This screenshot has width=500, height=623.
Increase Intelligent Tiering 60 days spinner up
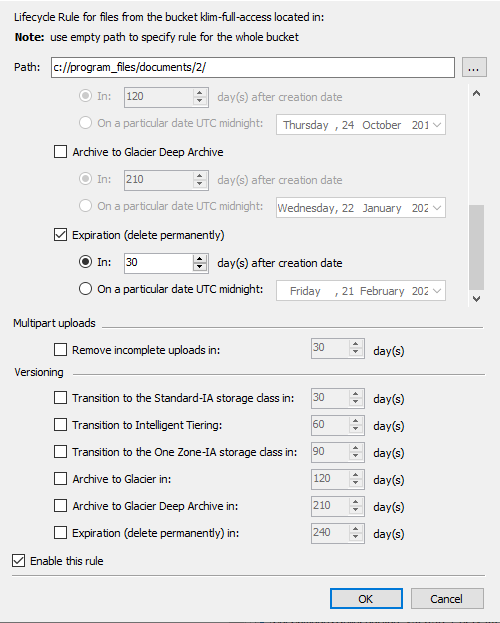(356, 421)
